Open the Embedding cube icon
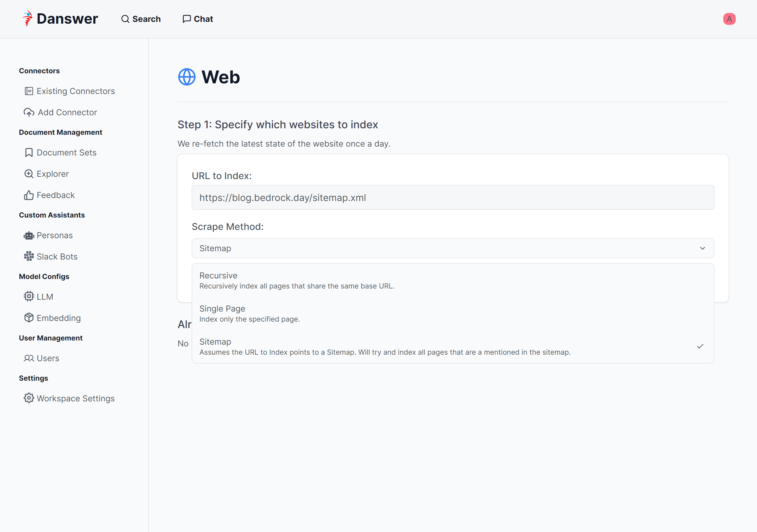 point(29,318)
